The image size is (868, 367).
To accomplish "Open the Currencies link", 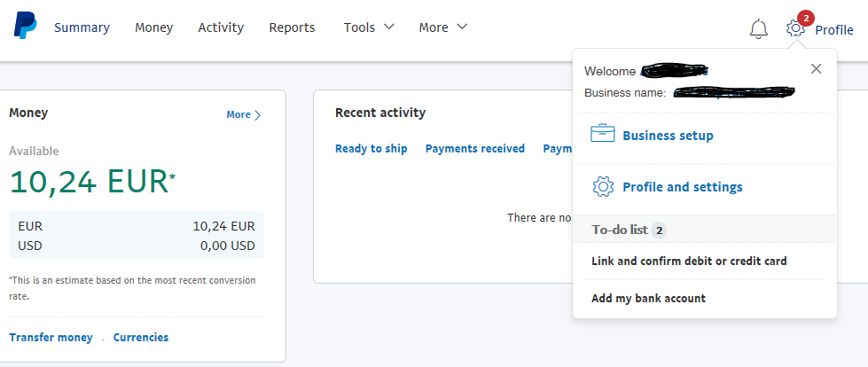I will pyautogui.click(x=141, y=338).
